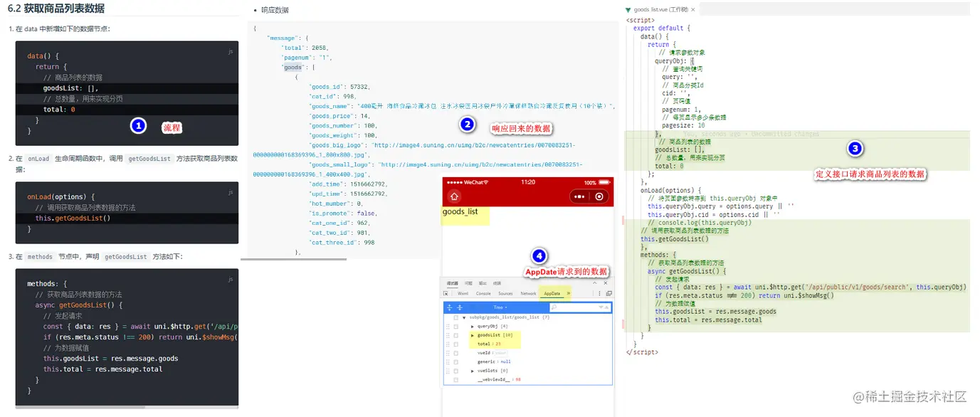980x417 pixels.
Task: Open devtools vertical three-dots options menu
Action: 599,293
